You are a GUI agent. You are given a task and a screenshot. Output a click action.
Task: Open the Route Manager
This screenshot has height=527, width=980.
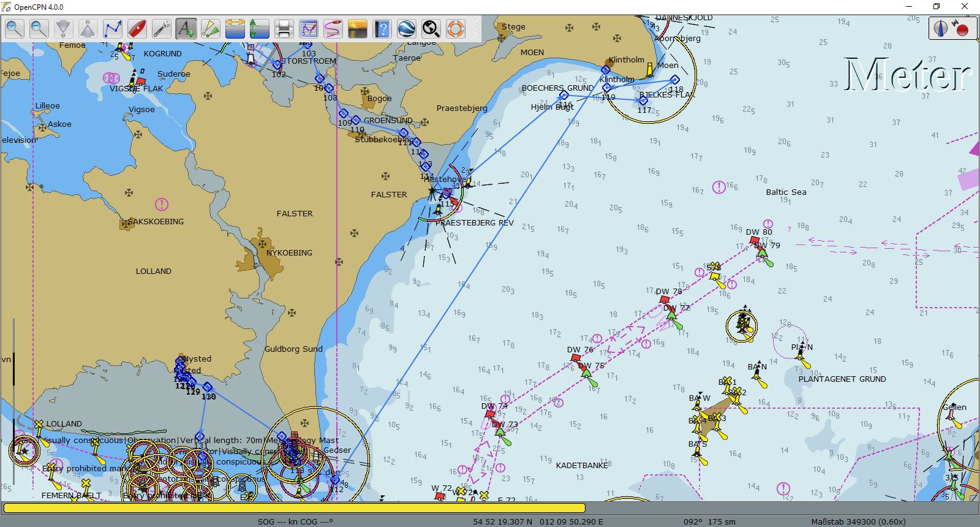(x=309, y=29)
